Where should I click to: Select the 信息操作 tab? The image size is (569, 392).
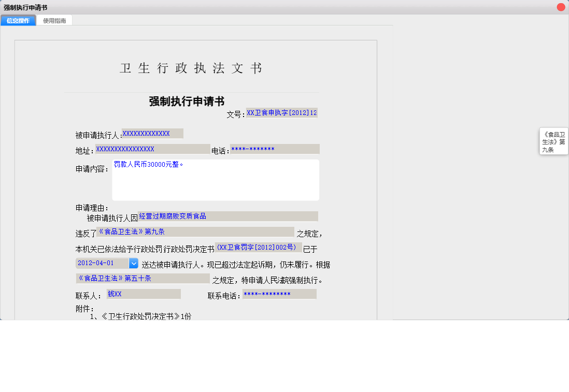tap(18, 21)
